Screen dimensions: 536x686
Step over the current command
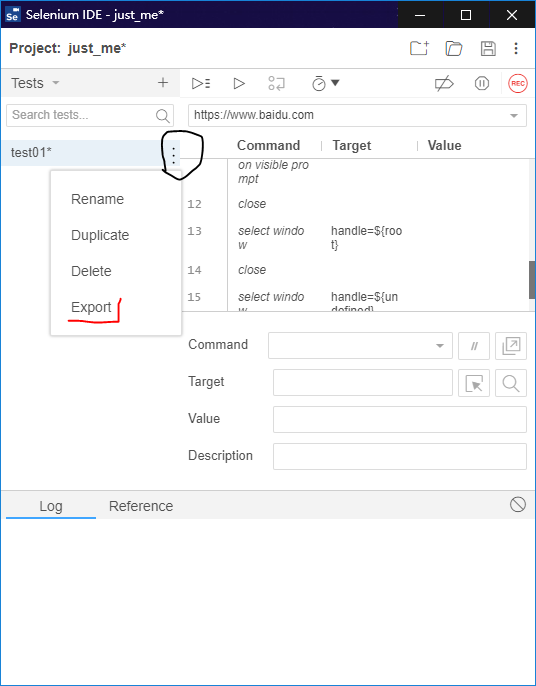(277, 83)
